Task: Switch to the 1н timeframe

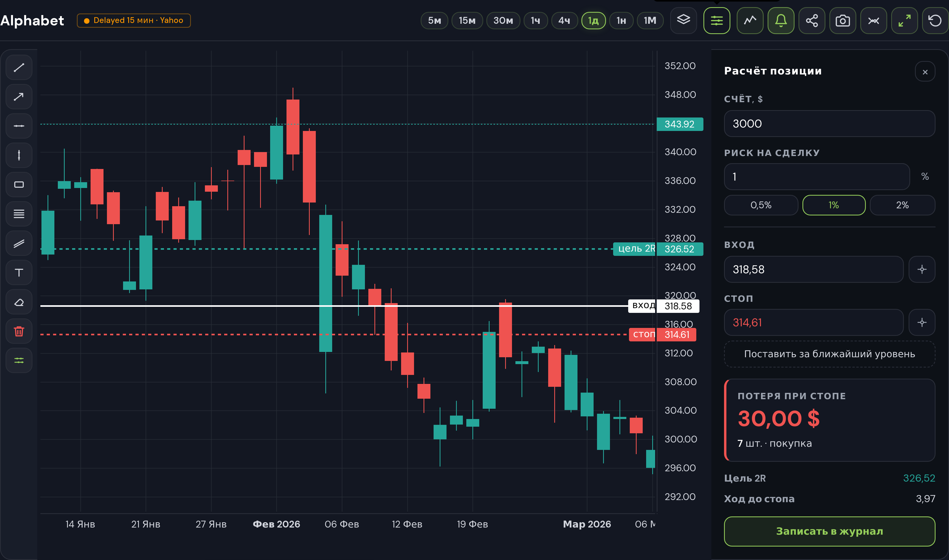Action: click(x=621, y=21)
